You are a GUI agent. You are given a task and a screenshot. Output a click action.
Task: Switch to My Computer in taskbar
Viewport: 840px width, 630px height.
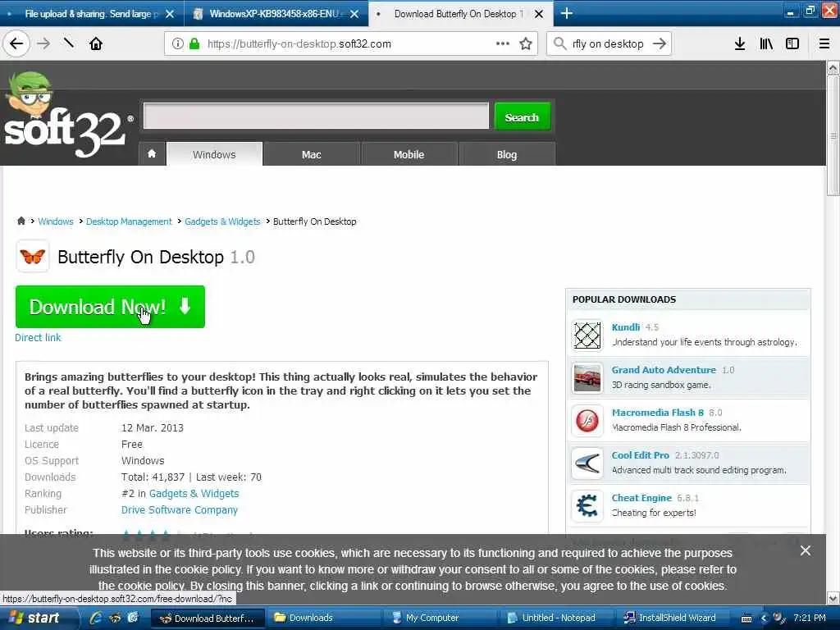tap(440, 619)
